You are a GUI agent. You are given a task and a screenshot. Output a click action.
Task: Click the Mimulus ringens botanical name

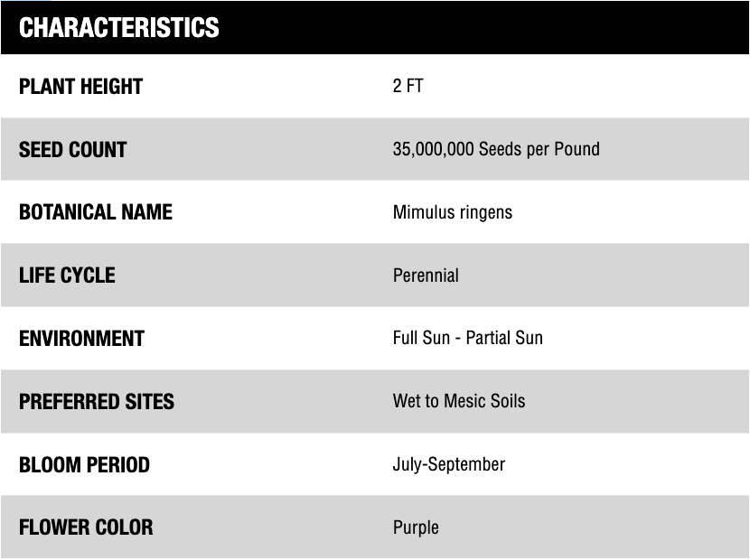tap(452, 212)
